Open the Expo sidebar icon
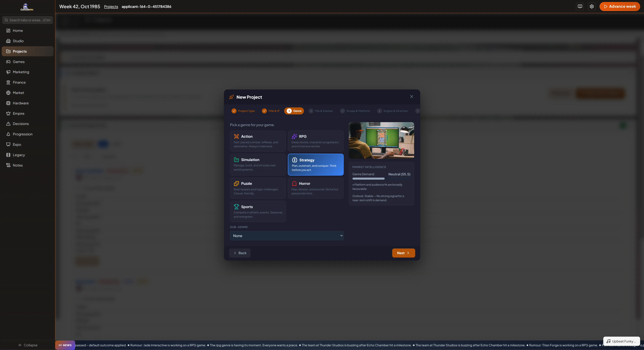 click(8, 145)
